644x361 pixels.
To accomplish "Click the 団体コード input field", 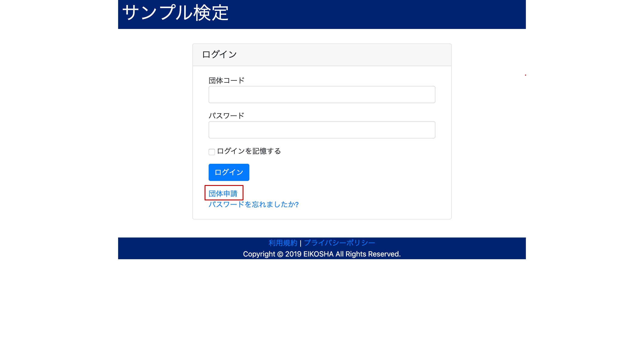I will pyautogui.click(x=322, y=95).
